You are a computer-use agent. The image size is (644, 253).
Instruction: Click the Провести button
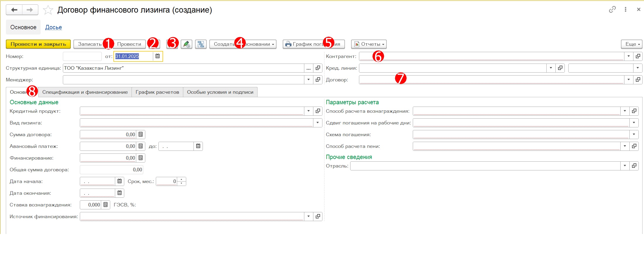(129, 44)
